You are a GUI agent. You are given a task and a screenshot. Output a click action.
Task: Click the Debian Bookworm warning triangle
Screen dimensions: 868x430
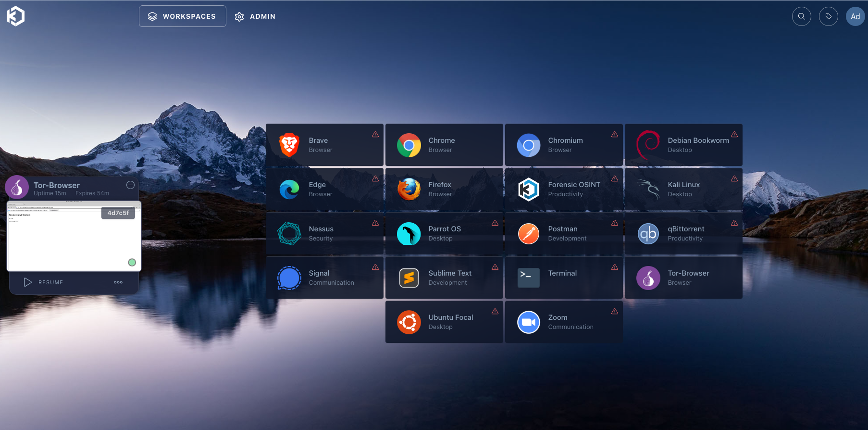(x=734, y=135)
